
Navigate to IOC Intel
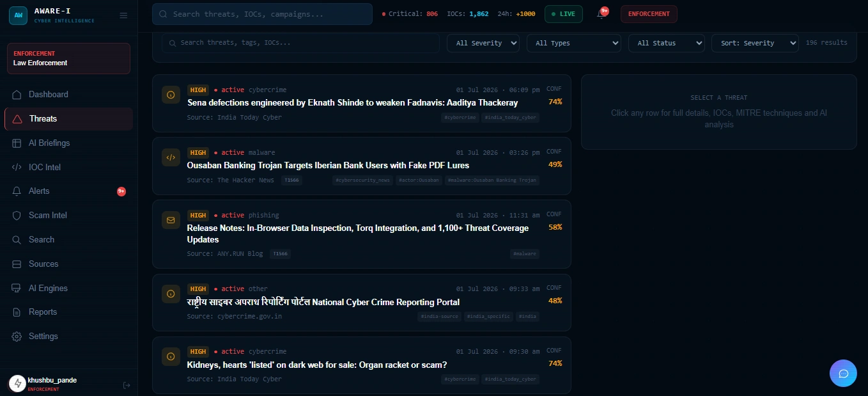[x=68, y=168]
